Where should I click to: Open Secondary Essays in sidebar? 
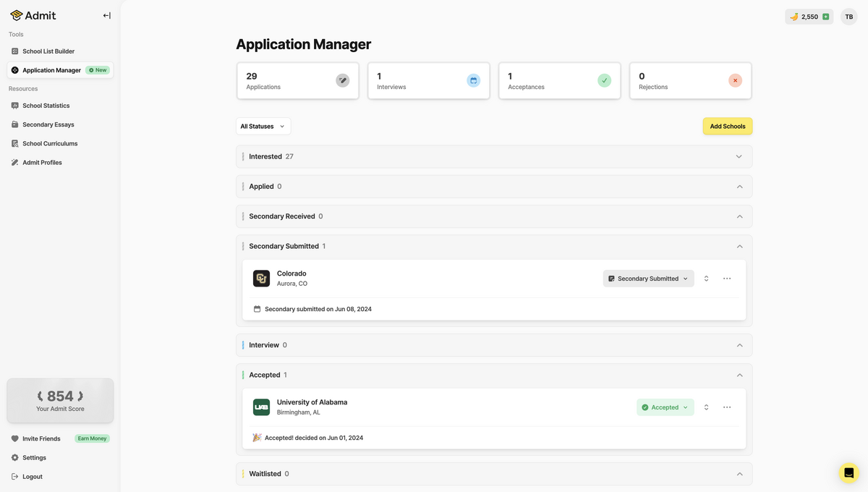[48, 124]
